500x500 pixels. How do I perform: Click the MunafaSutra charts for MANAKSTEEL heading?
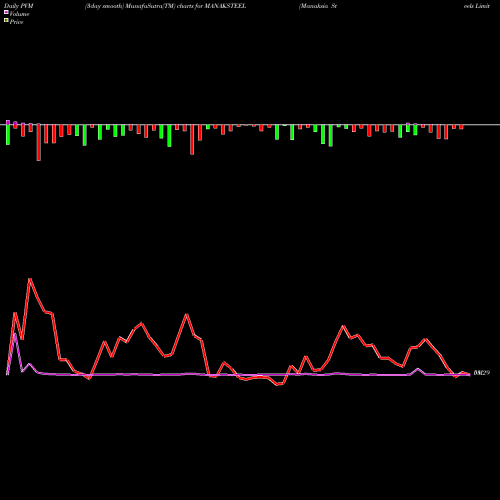click(165, 6)
